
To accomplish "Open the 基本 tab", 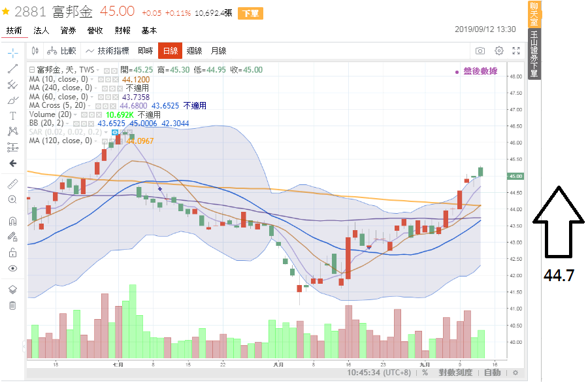I will pos(149,30).
